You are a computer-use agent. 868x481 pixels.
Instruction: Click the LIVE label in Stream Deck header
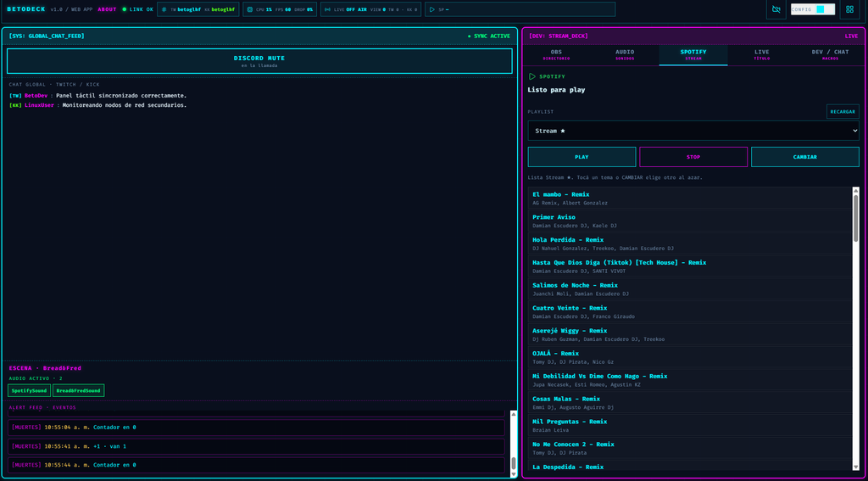click(851, 36)
